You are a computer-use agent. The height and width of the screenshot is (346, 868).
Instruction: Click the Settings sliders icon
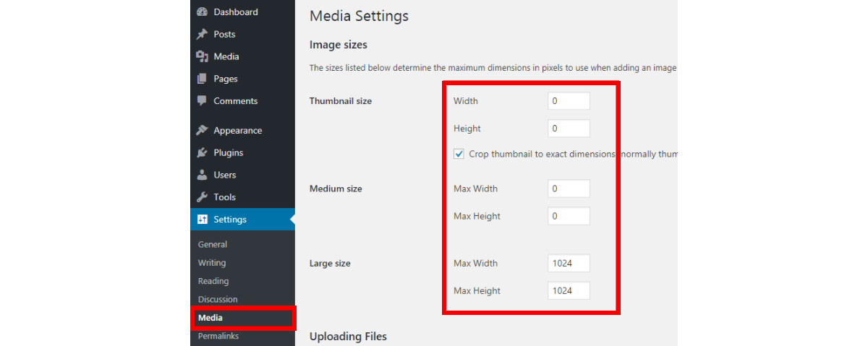(202, 220)
